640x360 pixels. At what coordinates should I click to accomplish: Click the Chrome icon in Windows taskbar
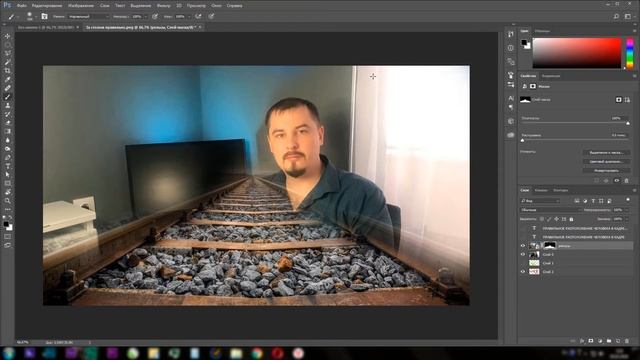pyautogui.click(x=257, y=353)
